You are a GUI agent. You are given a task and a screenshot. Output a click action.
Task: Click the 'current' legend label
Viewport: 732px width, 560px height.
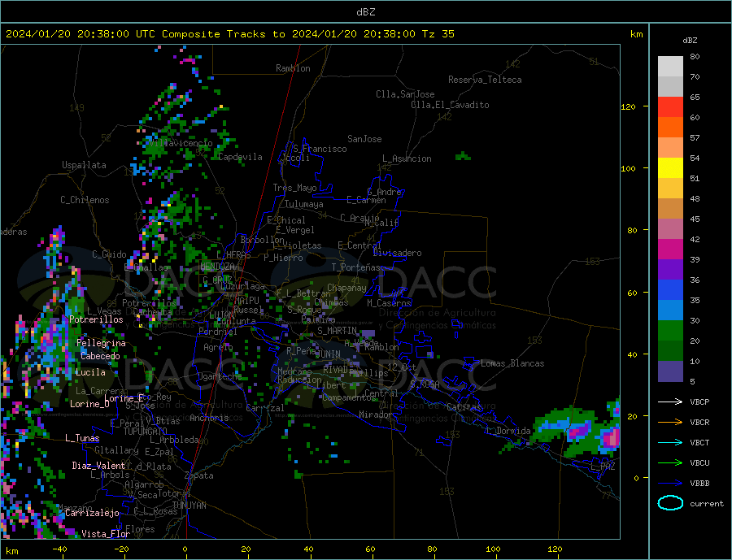[706, 504]
